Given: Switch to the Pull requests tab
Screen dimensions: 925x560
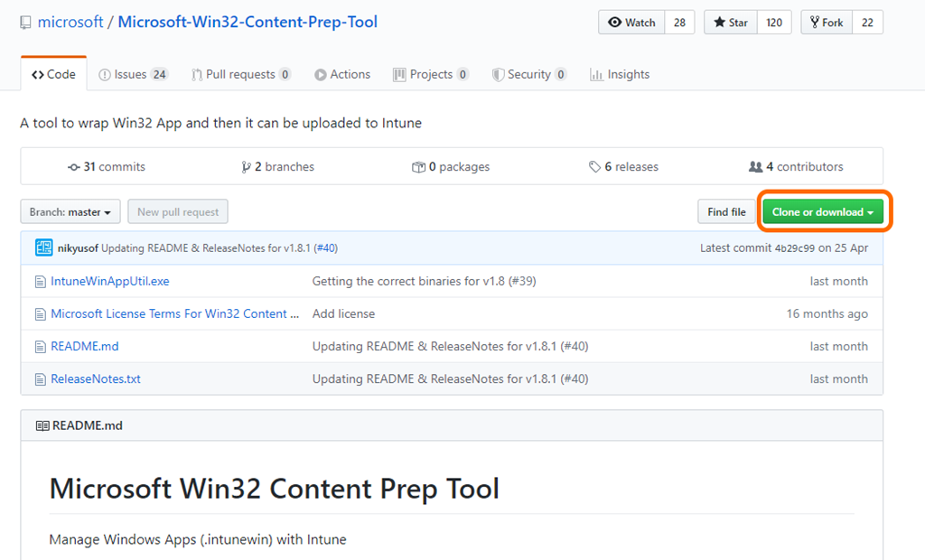Looking at the screenshot, I should [240, 75].
